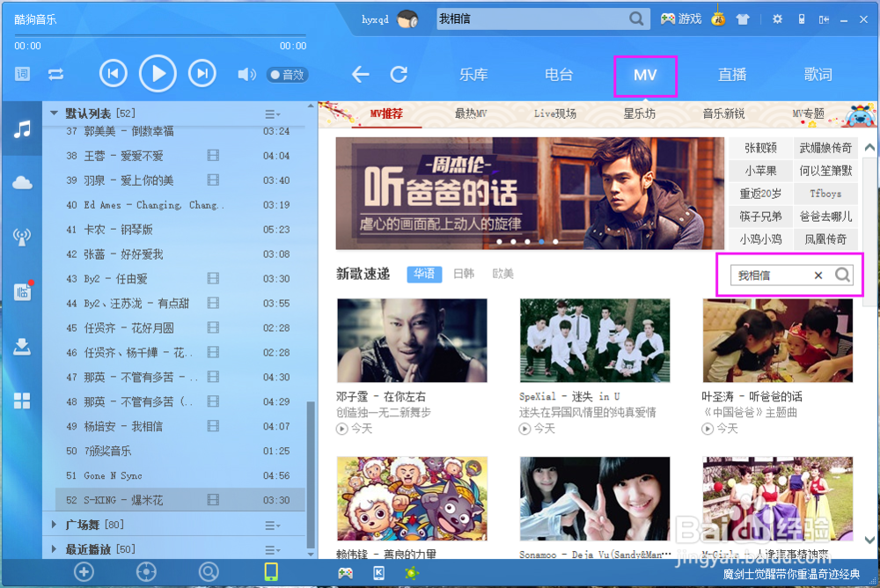The image size is (880, 588).
Task: Open the download manager sidebar icon
Action: [x=22, y=347]
